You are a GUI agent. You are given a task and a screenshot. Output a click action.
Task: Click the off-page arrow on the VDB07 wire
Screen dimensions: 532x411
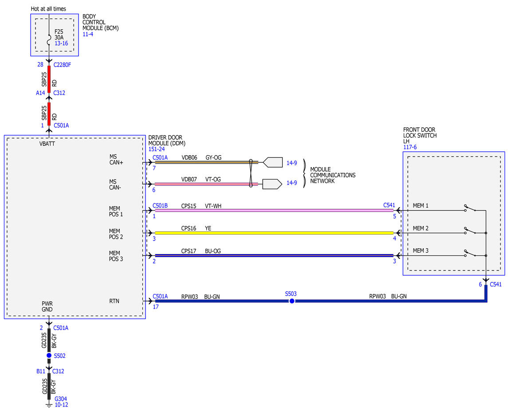[x=272, y=184]
